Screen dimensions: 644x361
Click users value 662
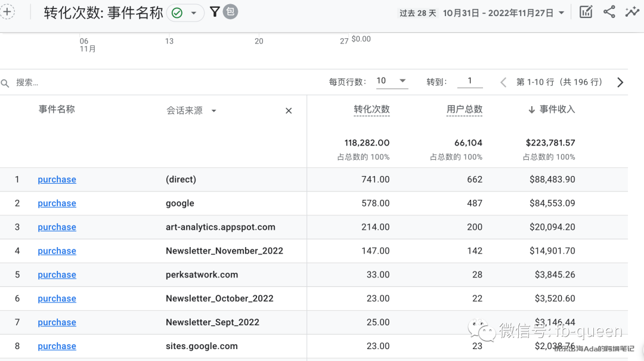tap(475, 180)
